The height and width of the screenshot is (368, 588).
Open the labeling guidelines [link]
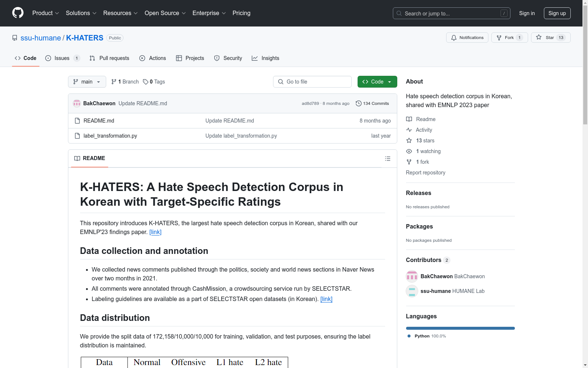pos(326,299)
